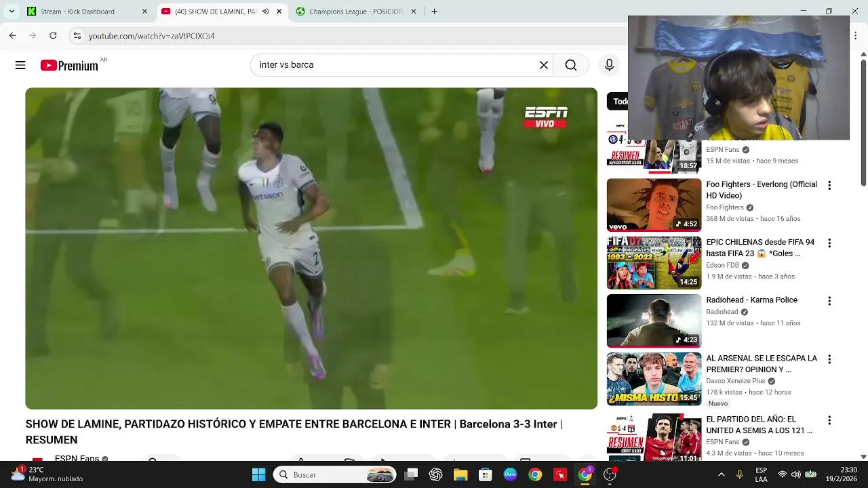Image resolution: width=868 pixels, height=488 pixels.
Task: Open weather widget 23°C Mayorm. nublado
Action: pyautogui.click(x=47, y=474)
